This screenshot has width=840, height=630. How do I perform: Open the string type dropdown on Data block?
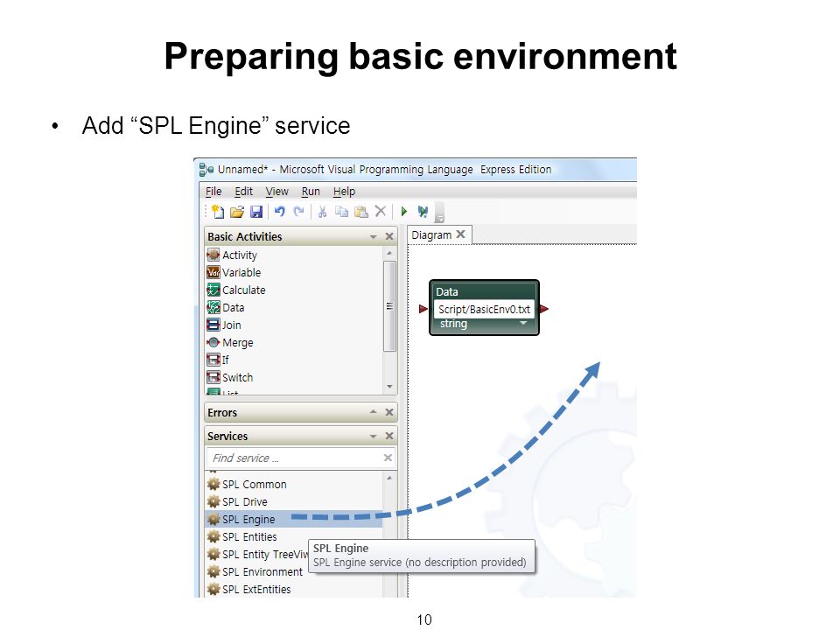(523, 323)
